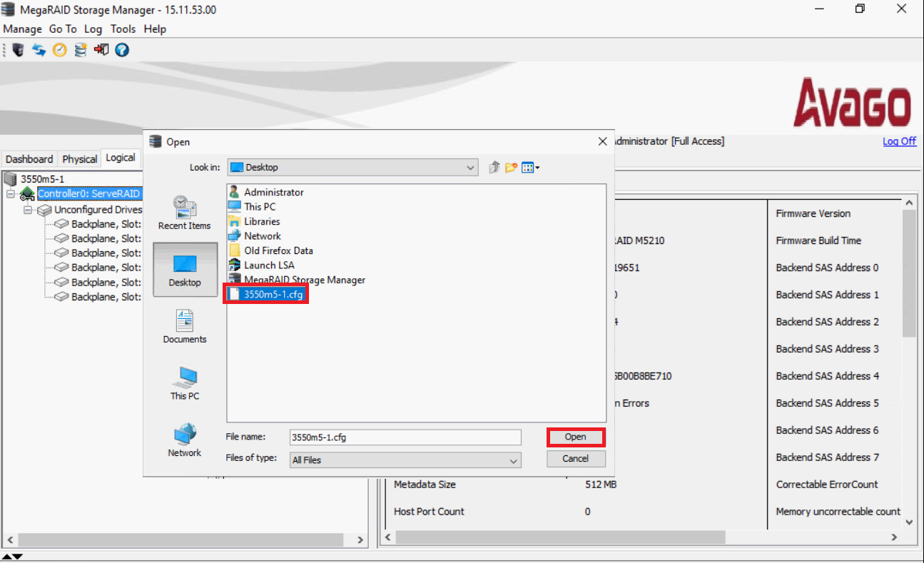Click properties pane horizontal scrollbar right arrow
924x563 pixels.
(893, 537)
